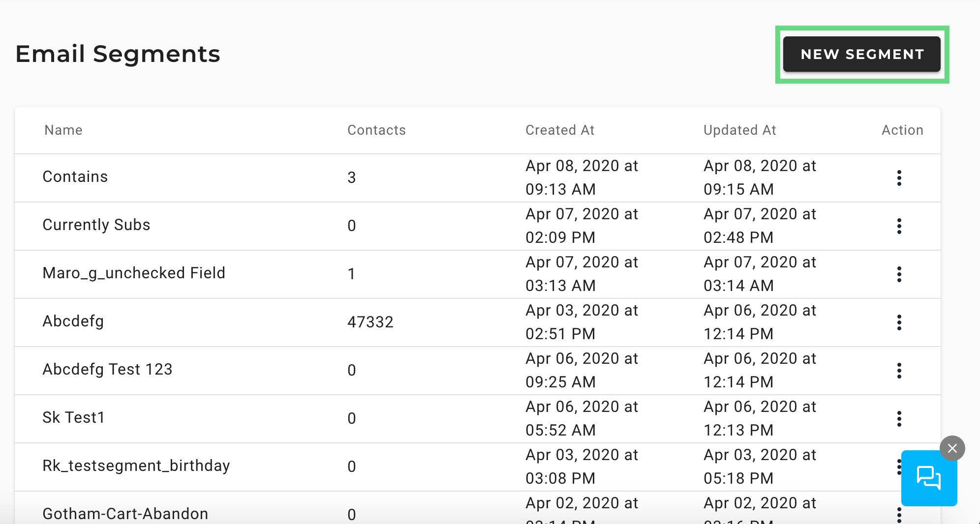Open action menu for Abcdefg Test 123
Screen dimensions: 980x524
tap(899, 371)
